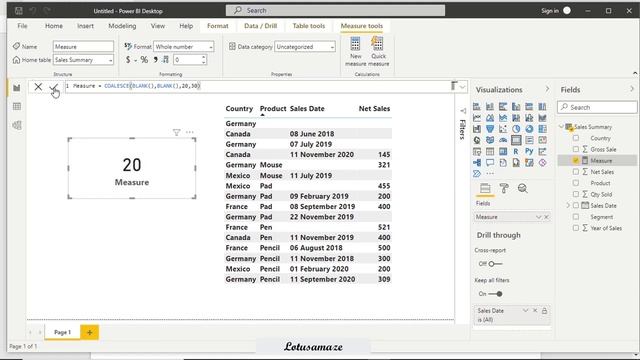Check the Qty Sold field checkbox

coord(576,194)
